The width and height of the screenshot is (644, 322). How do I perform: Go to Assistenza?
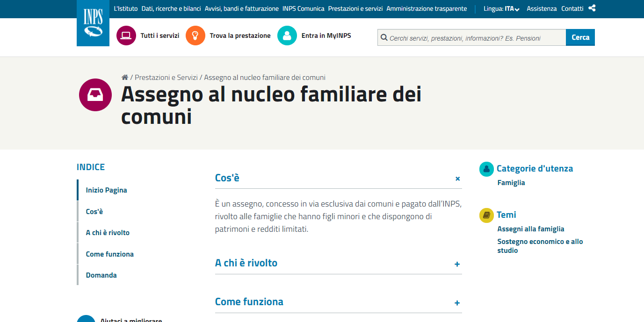coord(542,9)
